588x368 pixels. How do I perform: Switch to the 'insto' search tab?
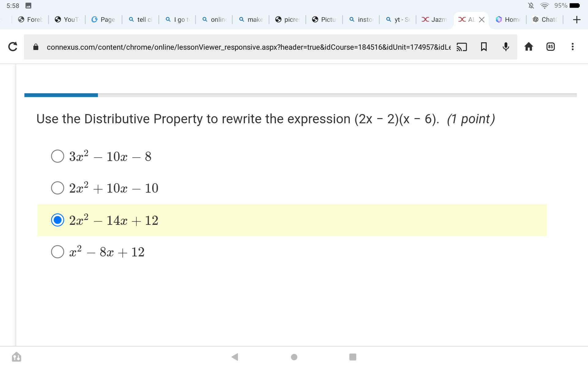click(361, 20)
